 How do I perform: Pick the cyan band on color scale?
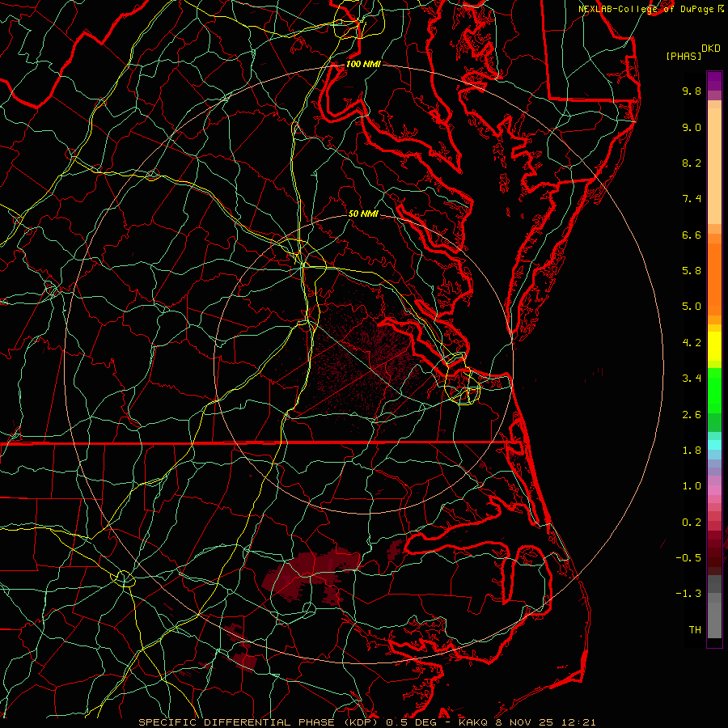714,445
